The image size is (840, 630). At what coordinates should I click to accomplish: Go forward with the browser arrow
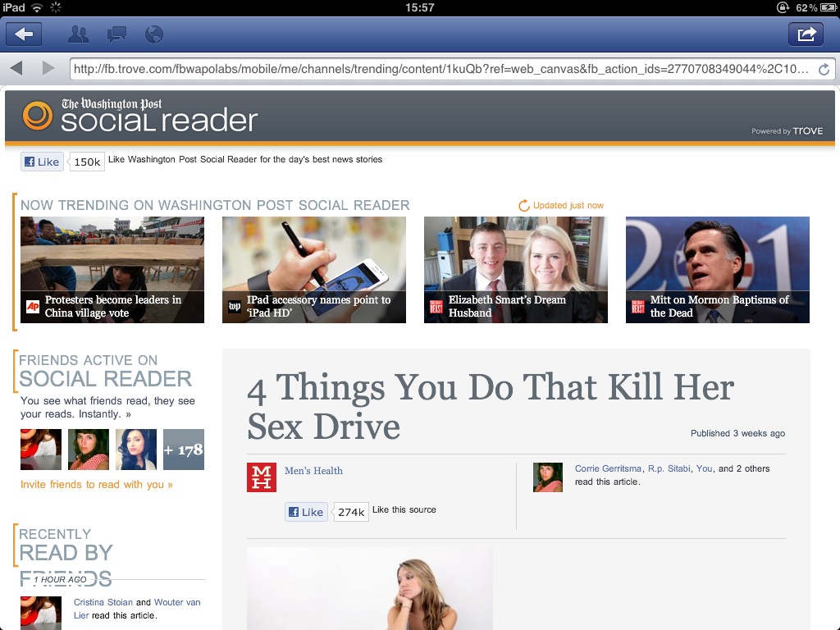click(48, 69)
